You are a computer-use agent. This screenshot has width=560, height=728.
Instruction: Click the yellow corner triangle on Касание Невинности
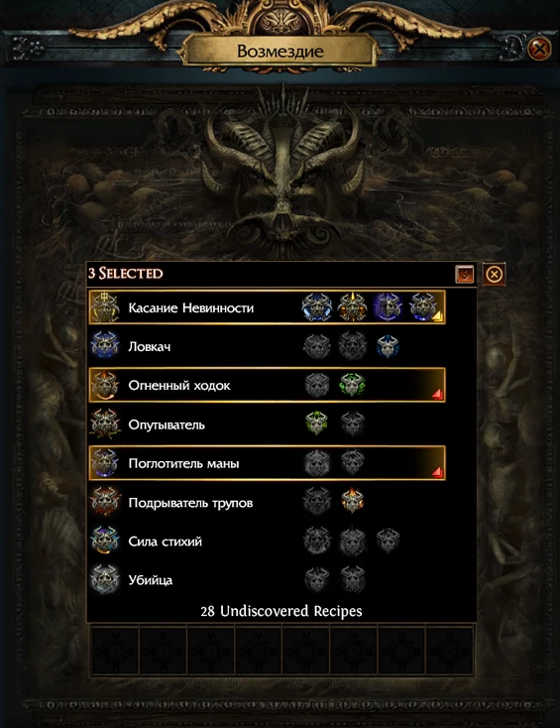tap(438, 317)
